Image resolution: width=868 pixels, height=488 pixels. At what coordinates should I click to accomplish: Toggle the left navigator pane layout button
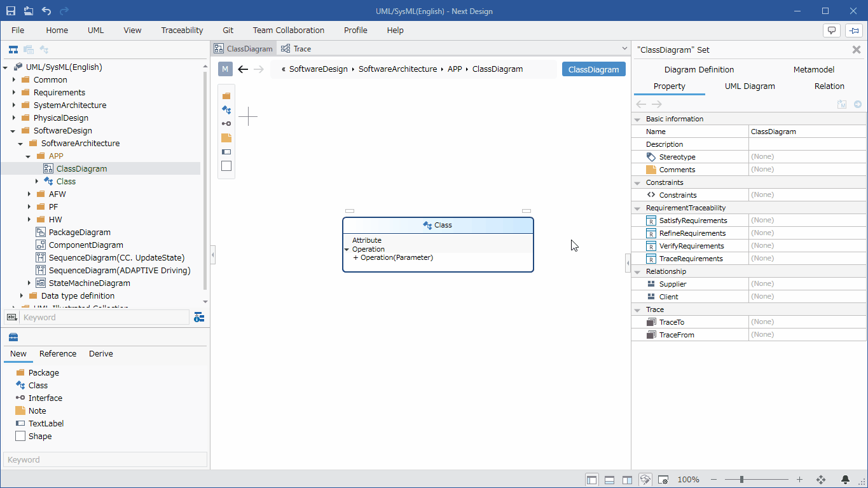coord(592,480)
